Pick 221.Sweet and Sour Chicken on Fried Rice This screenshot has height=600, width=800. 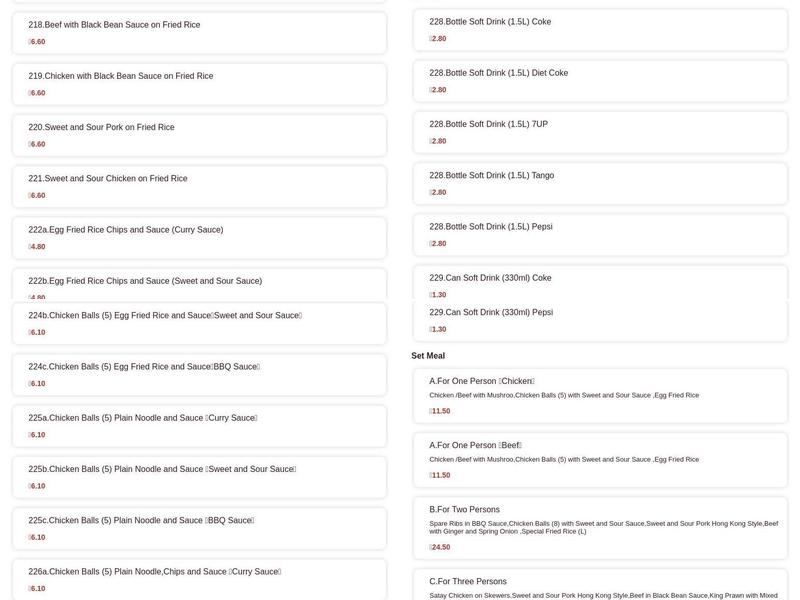[199, 186]
